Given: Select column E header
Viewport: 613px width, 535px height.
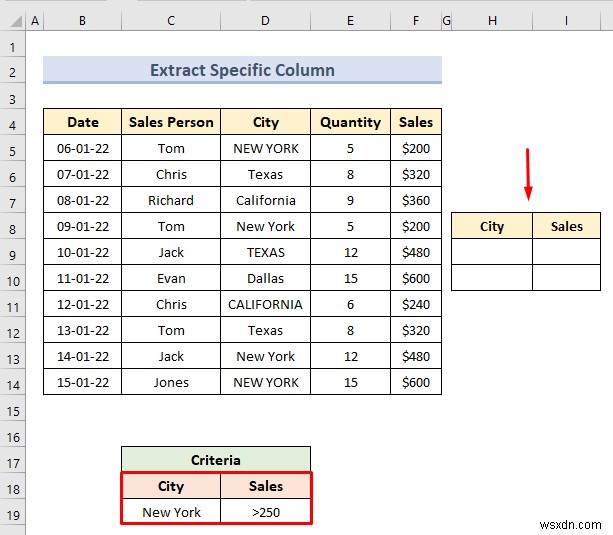Looking at the screenshot, I should point(350,21).
